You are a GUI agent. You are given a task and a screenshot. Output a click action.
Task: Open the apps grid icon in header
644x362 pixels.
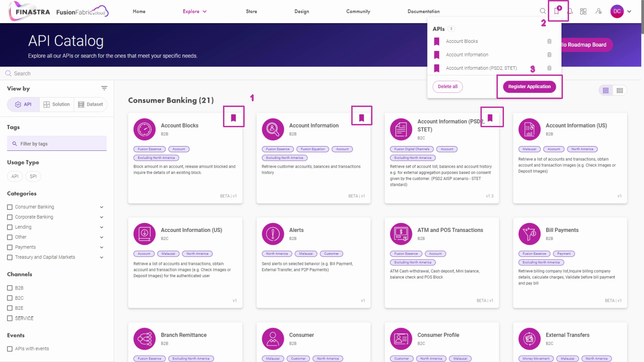pyautogui.click(x=583, y=11)
